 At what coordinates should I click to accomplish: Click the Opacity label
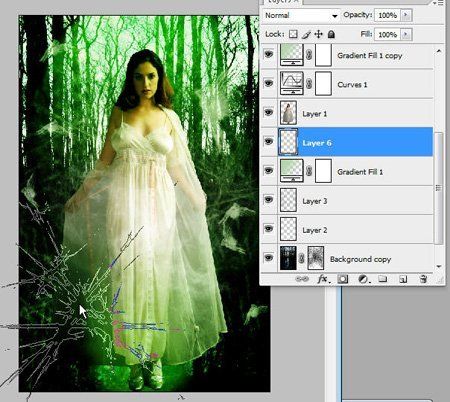click(x=358, y=15)
